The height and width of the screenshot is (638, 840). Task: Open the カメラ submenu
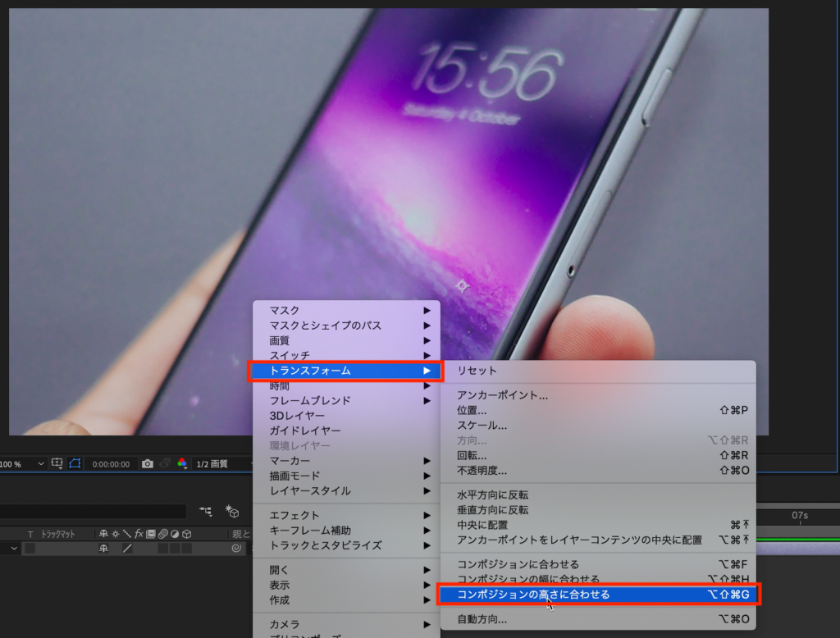point(347,625)
